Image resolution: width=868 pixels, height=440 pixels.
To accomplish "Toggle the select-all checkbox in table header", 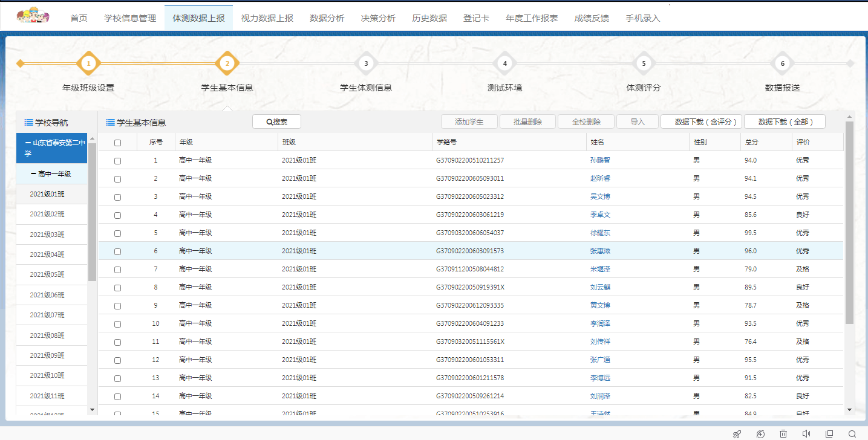I will point(117,143).
